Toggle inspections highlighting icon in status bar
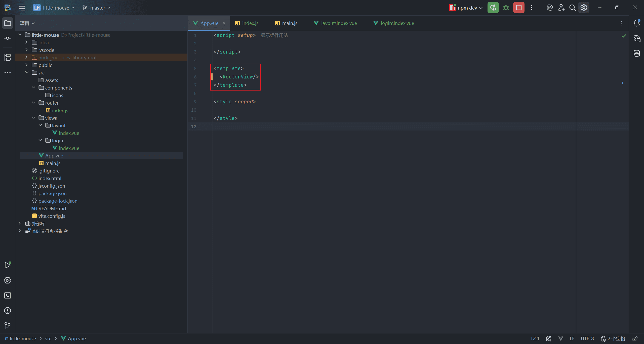 click(549, 339)
